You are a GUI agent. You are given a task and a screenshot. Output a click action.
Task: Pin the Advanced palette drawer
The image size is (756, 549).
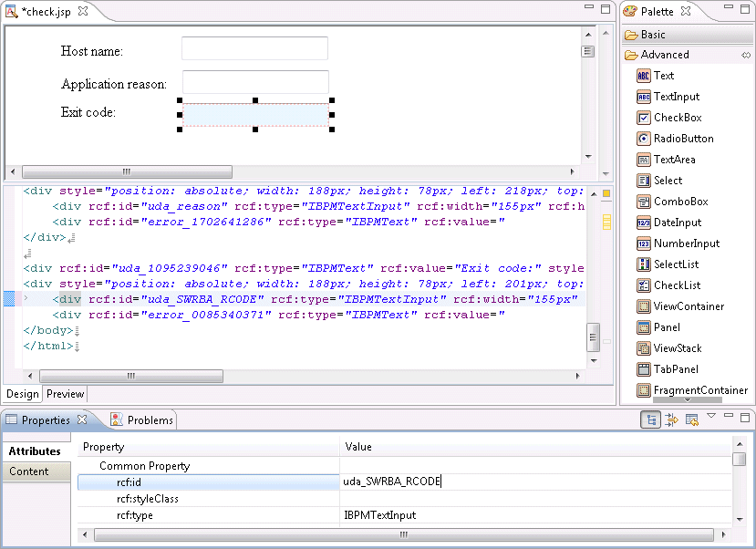[x=746, y=56]
